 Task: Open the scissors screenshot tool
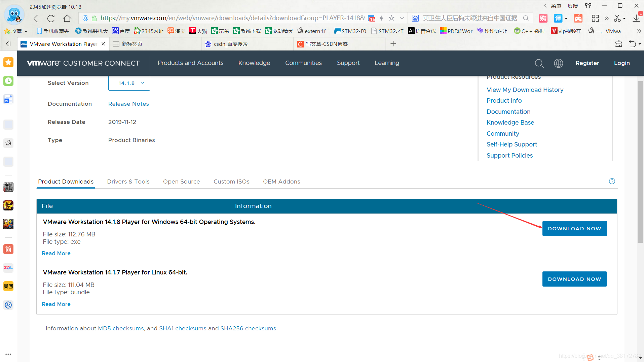(617, 18)
